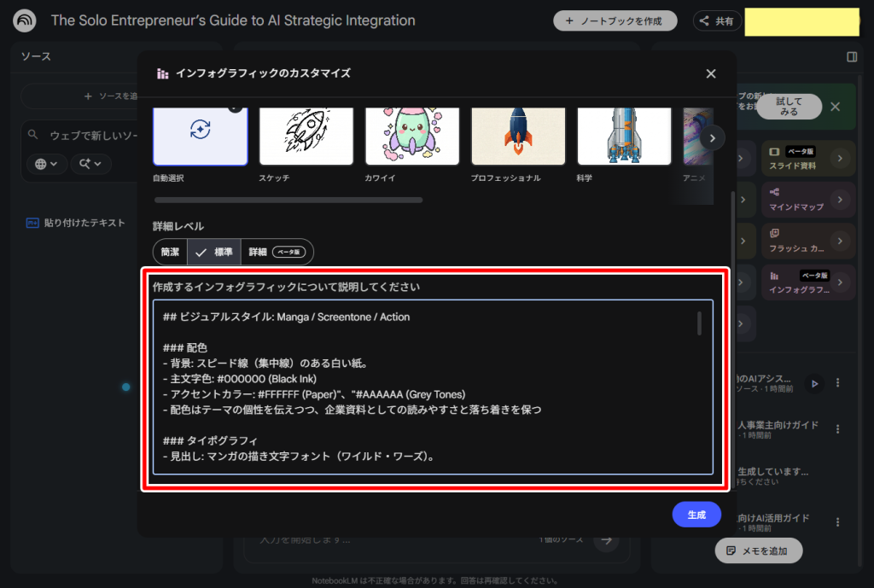Click メモを追加 add note button
Screen dimensions: 874x588
click(759, 550)
